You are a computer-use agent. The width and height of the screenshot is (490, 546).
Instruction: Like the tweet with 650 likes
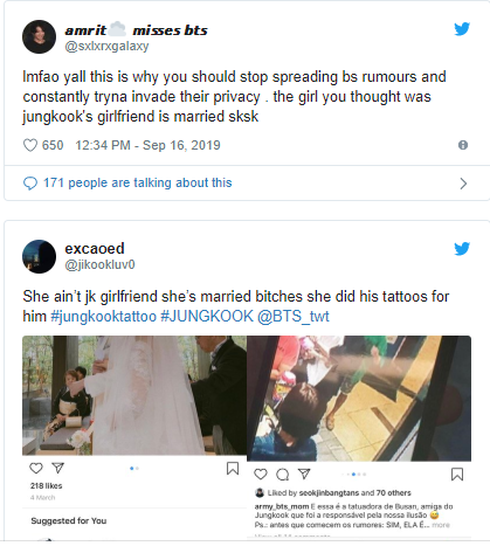(x=30, y=145)
